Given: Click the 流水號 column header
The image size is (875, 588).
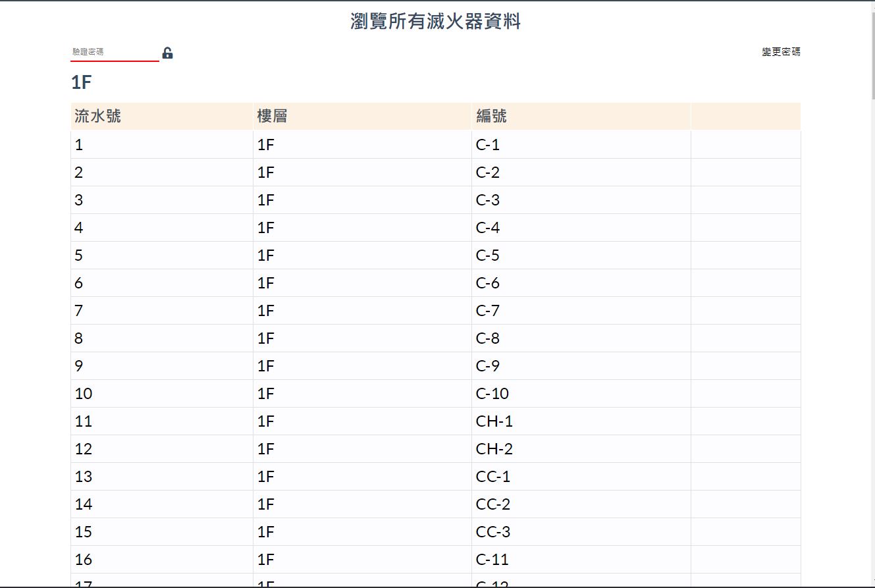Looking at the screenshot, I should coord(97,117).
